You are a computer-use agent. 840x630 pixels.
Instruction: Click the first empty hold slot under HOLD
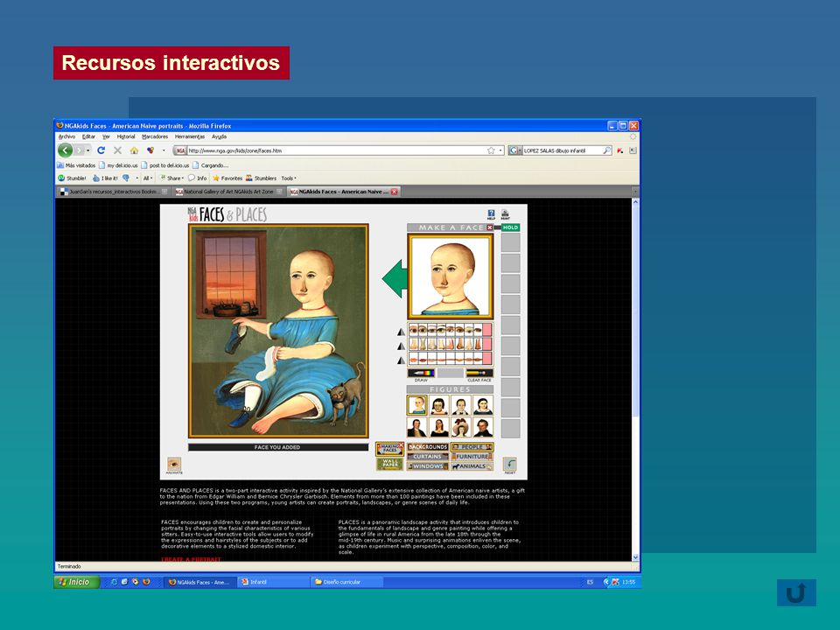coord(510,242)
